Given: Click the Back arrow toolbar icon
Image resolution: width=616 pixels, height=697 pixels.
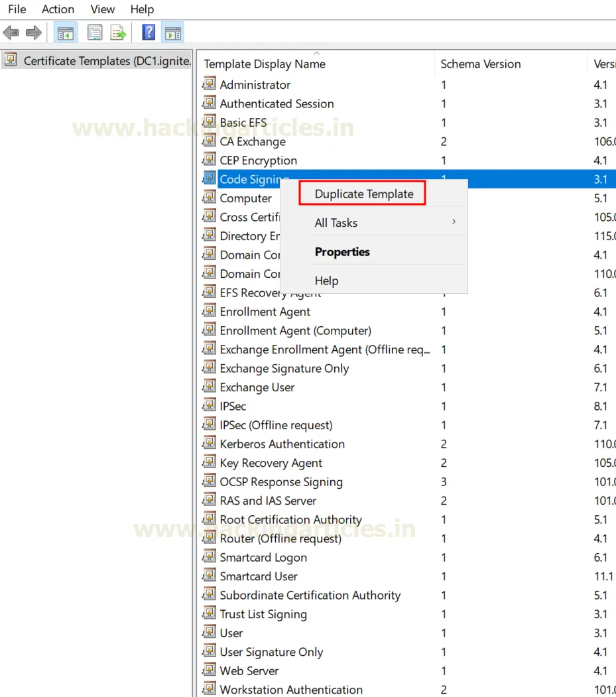Looking at the screenshot, I should (11, 32).
